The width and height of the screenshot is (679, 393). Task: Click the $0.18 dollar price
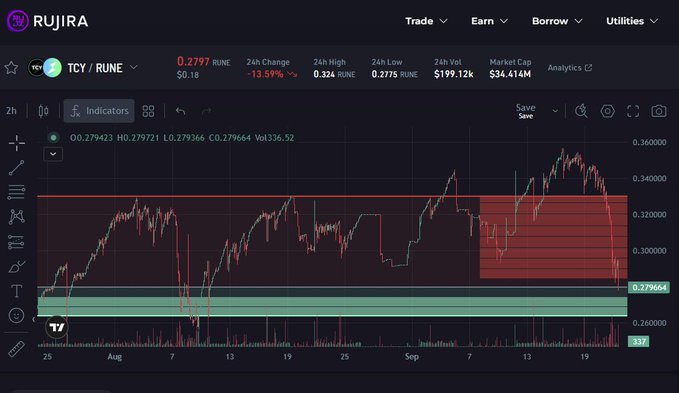pos(188,75)
